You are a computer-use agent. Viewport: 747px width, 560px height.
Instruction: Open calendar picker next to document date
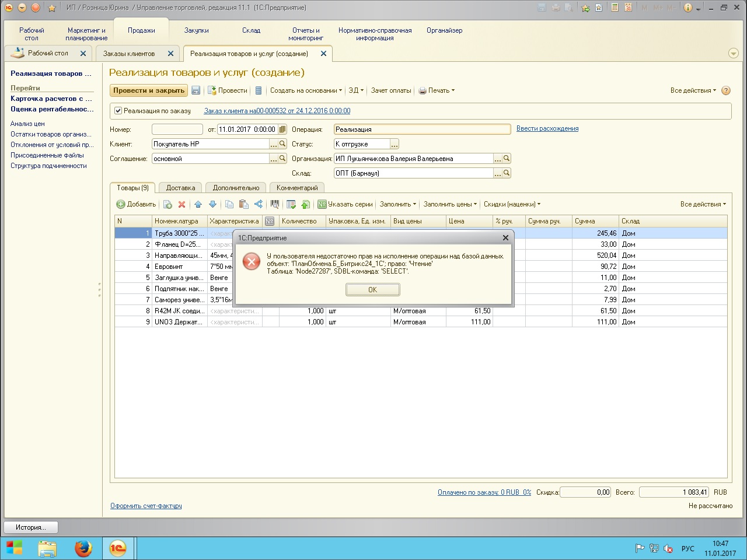[x=282, y=129]
